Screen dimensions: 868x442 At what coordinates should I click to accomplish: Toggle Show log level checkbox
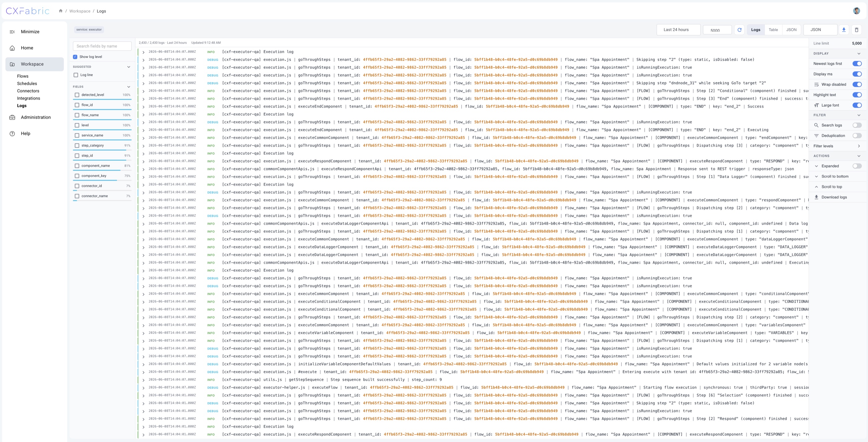click(75, 57)
